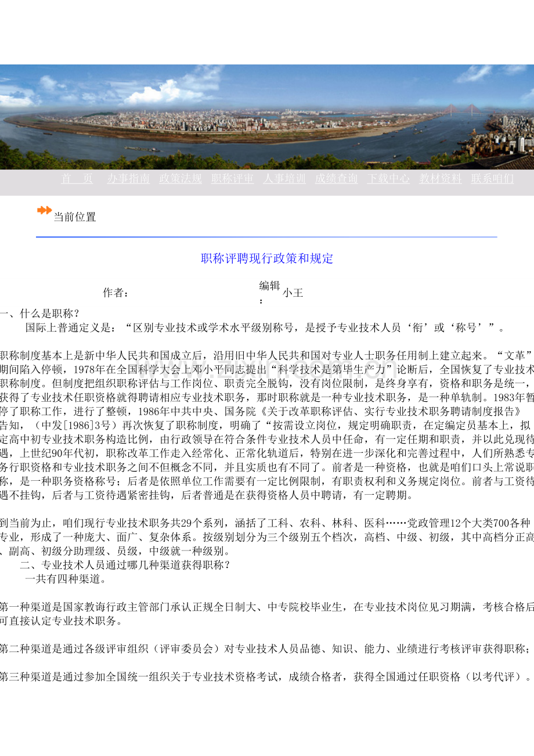
Task: Click the panoramic river city banner image
Action: pyautogui.click(x=267, y=117)
